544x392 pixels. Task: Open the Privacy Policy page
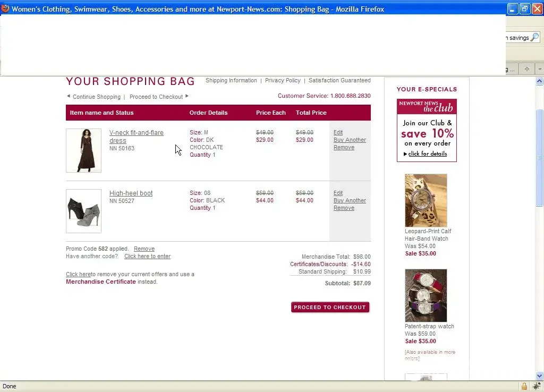point(283,81)
